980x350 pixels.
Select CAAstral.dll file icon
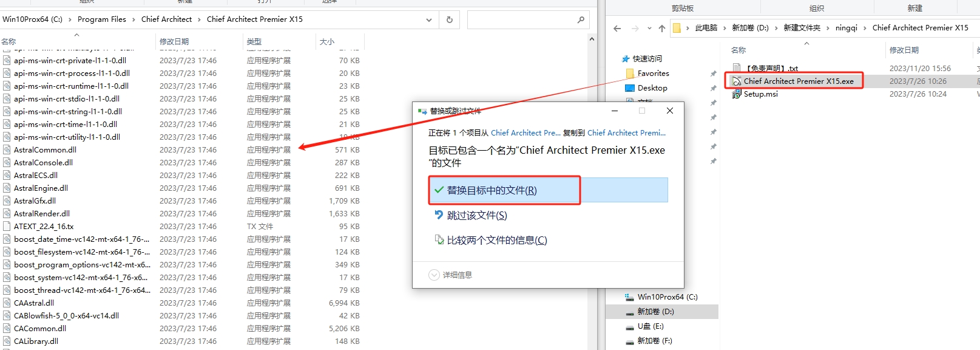[x=7, y=303]
